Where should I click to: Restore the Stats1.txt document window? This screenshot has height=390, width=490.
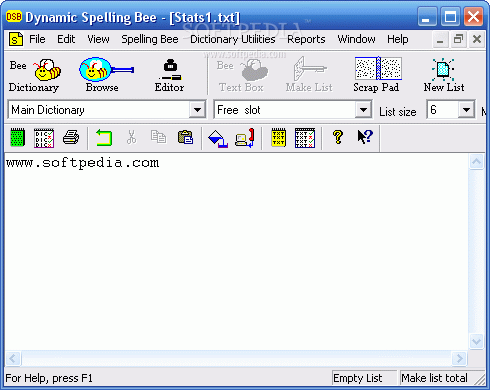(x=459, y=40)
